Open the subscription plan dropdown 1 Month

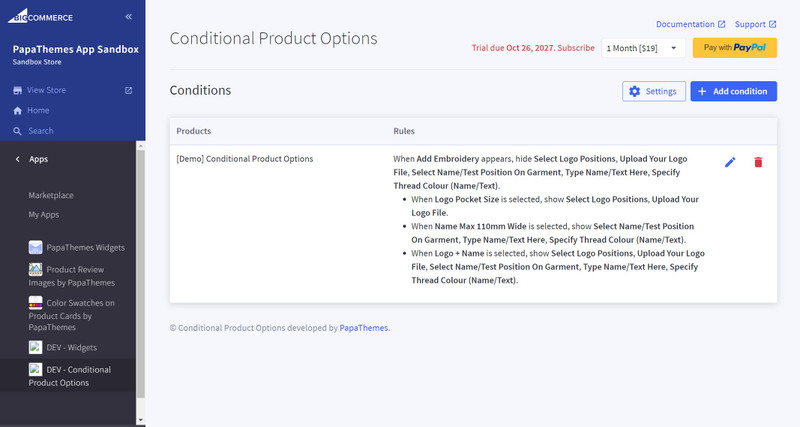click(642, 48)
